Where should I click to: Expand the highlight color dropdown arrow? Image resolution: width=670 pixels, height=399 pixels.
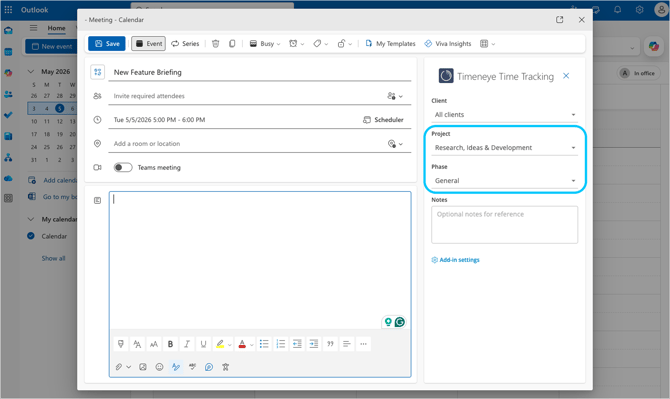(x=229, y=344)
